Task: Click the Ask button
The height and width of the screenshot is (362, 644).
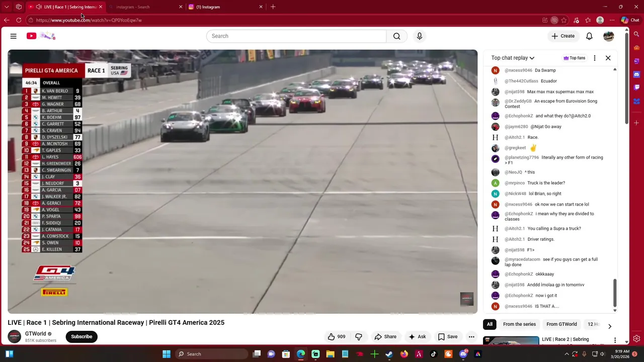Action: [418, 337]
